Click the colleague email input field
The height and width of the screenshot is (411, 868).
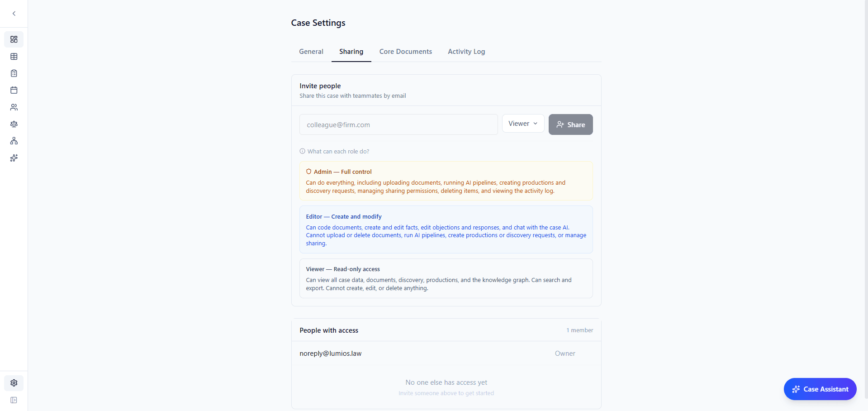click(x=398, y=124)
